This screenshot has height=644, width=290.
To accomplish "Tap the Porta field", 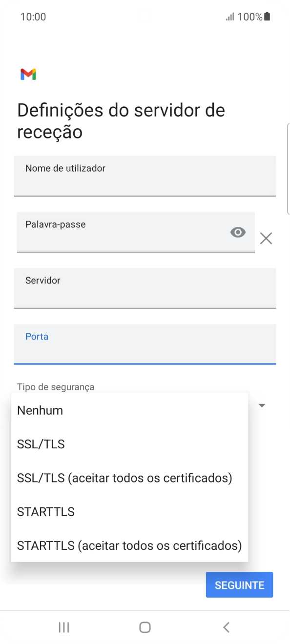I will point(145,344).
